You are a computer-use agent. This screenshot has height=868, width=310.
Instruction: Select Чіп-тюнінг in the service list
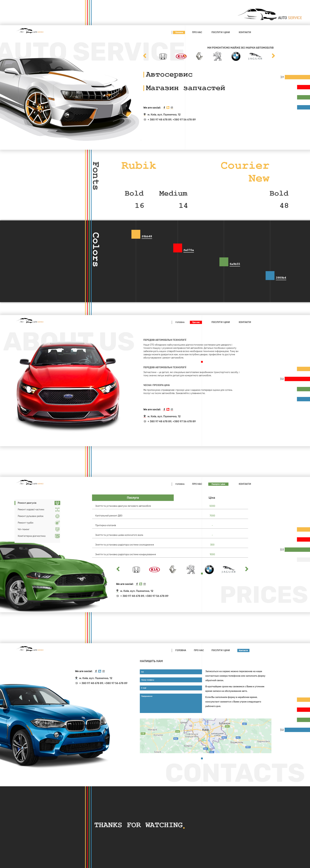click(x=24, y=529)
